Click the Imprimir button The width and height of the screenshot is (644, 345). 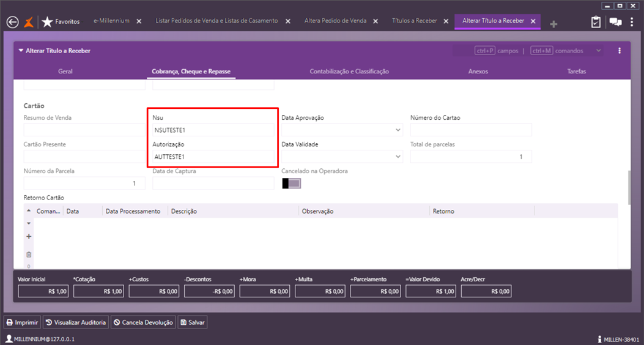point(23,323)
